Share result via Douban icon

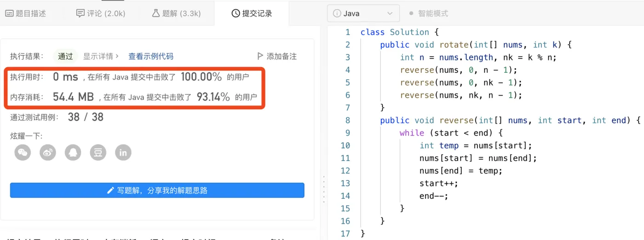pos(98,152)
